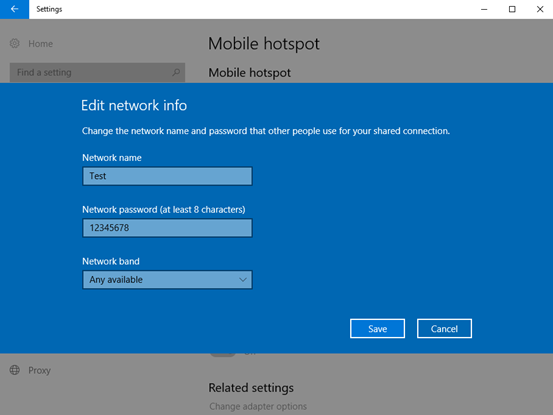Click the Network name field containing Test
This screenshot has width=553, height=415.
[x=168, y=176]
